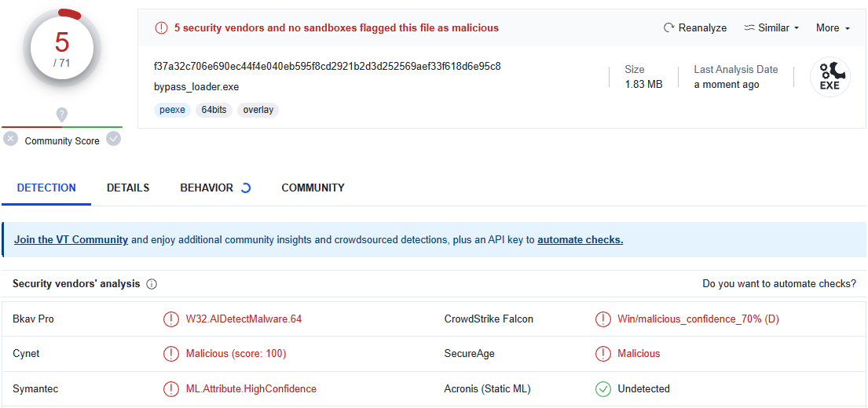This screenshot has height=408, width=868.
Task: Open the BEHAVIOR tab
Action: [x=207, y=188]
